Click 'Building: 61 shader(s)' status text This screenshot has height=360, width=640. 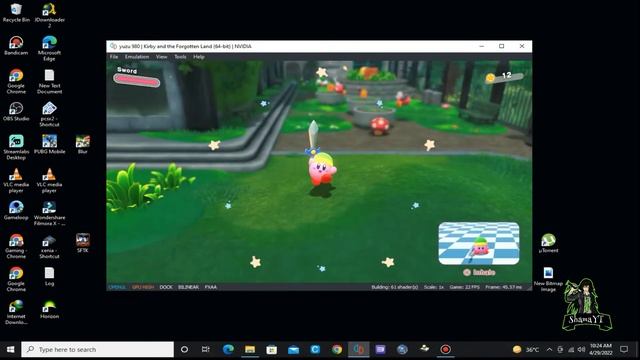[x=394, y=287]
